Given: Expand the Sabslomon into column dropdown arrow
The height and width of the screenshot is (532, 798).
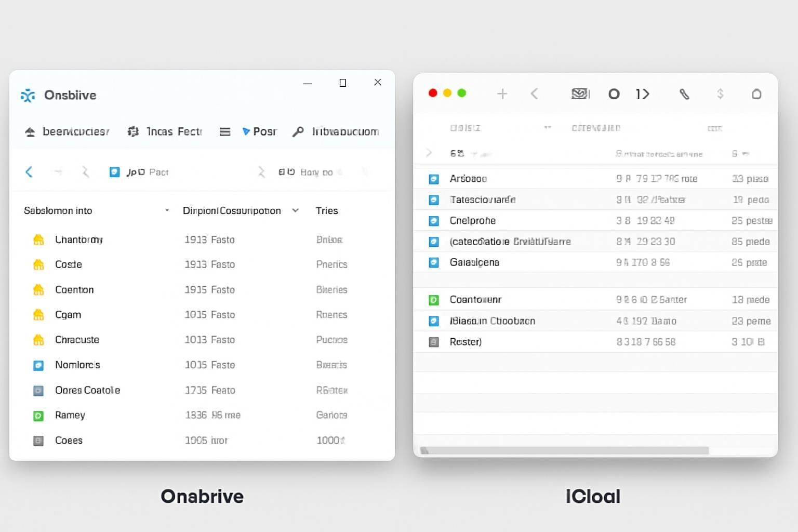Looking at the screenshot, I should (167, 210).
